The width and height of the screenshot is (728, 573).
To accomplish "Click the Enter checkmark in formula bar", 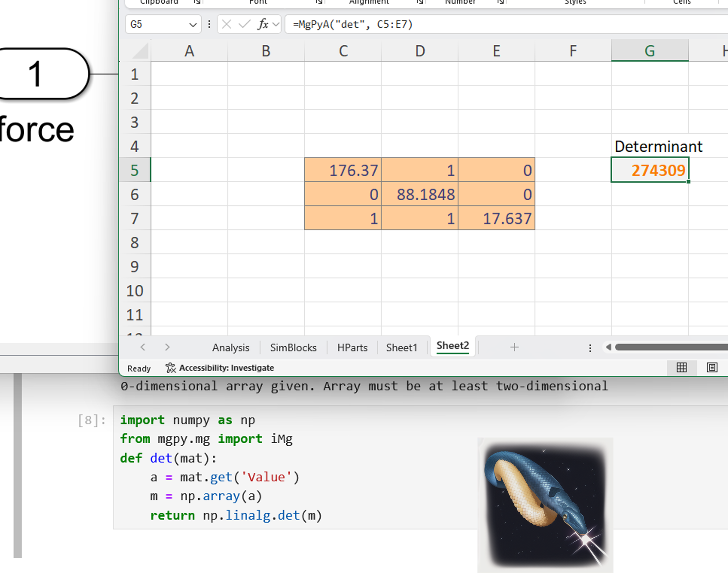I will (244, 24).
